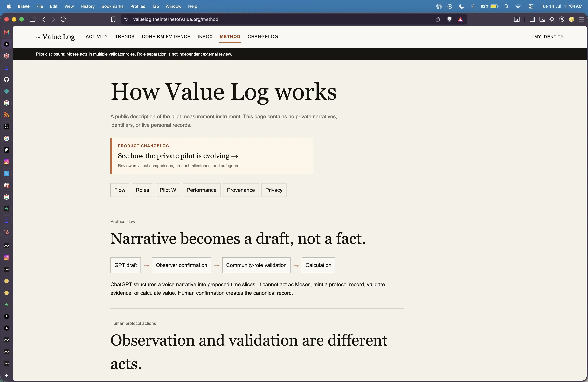Switch to the X (Twitter) tab
This screenshot has width=588, height=382.
click(7, 126)
